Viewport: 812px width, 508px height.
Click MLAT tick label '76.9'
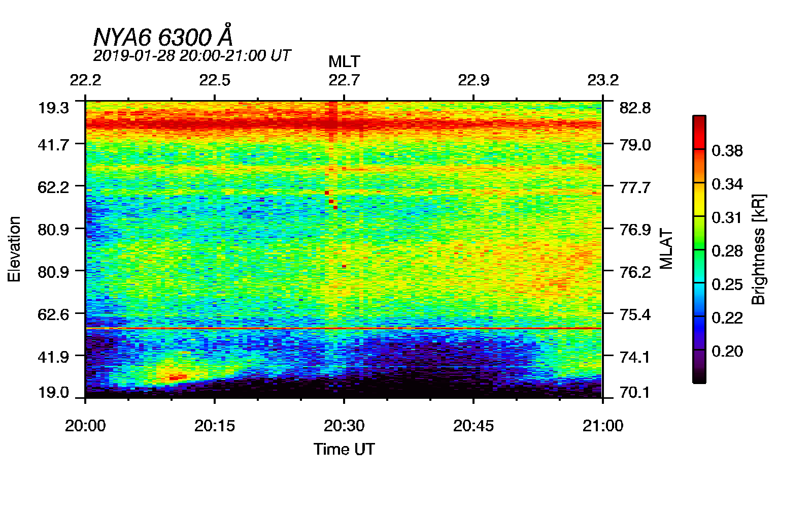635,230
